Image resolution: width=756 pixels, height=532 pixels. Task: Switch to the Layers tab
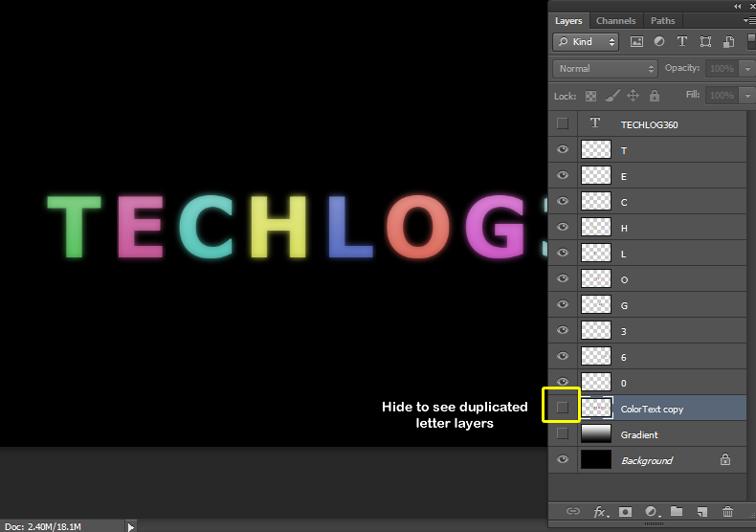568,21
